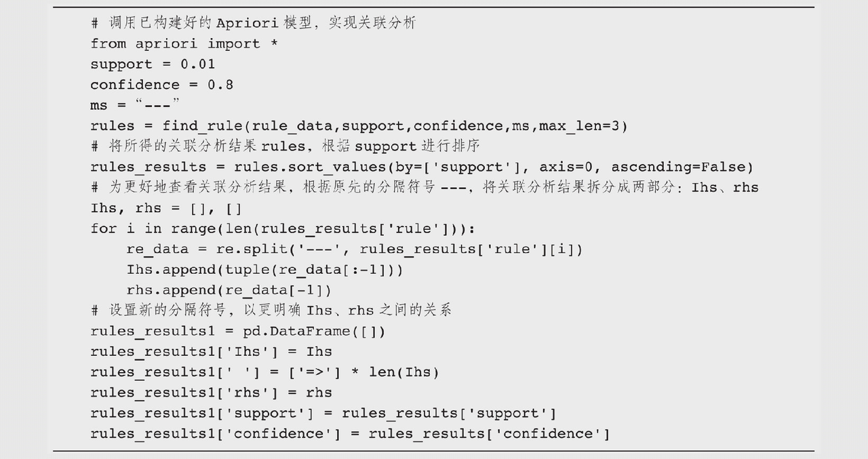The height and width of the screenshot is (459, 868).
Task: Click the rules.sort_values call line
Action: 422,167
